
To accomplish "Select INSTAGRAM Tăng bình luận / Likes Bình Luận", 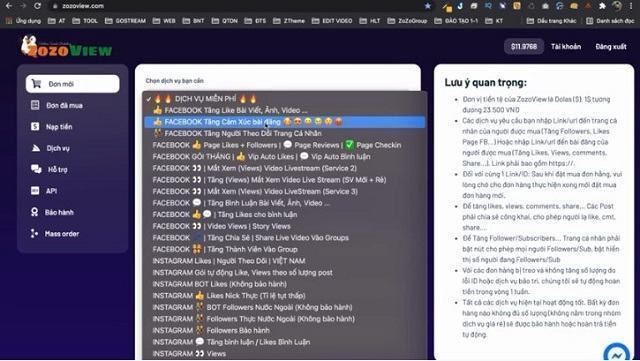I will point(284,342).
